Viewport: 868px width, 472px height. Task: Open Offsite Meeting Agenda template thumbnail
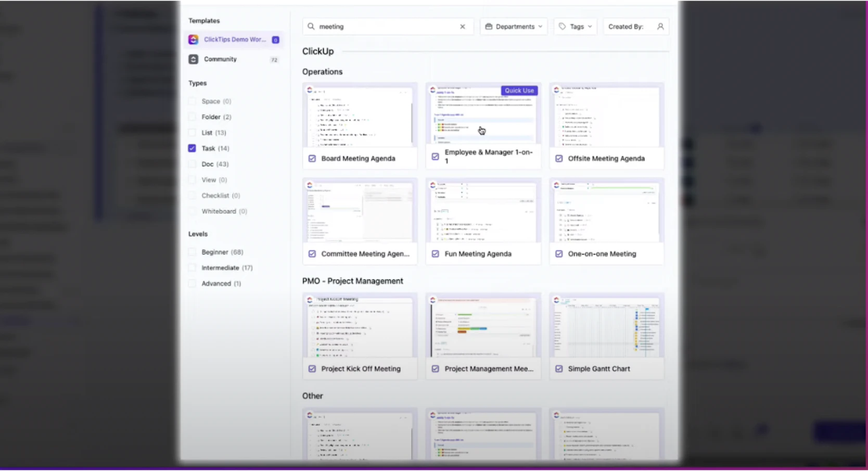(x=607, y=116)
